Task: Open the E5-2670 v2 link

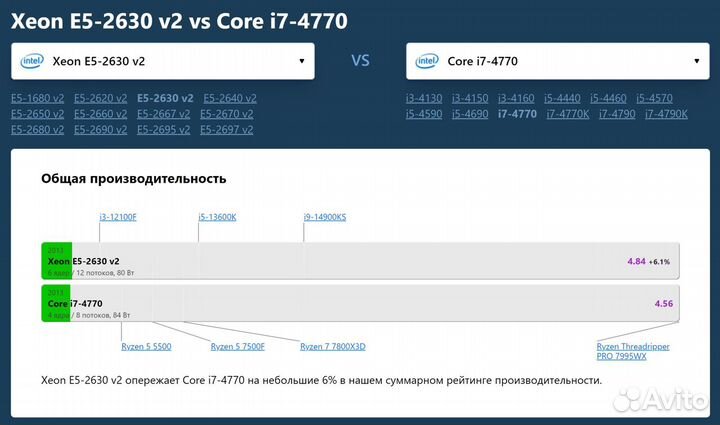Action: [226, 114]
